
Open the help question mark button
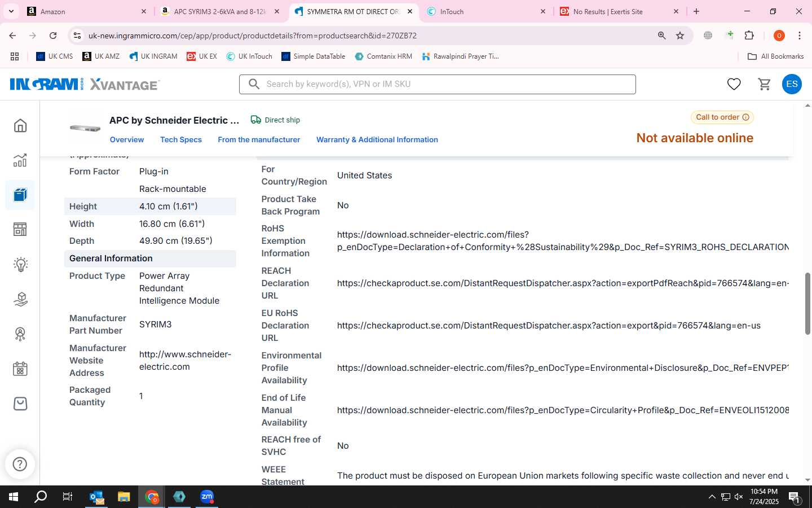[20, 464]
